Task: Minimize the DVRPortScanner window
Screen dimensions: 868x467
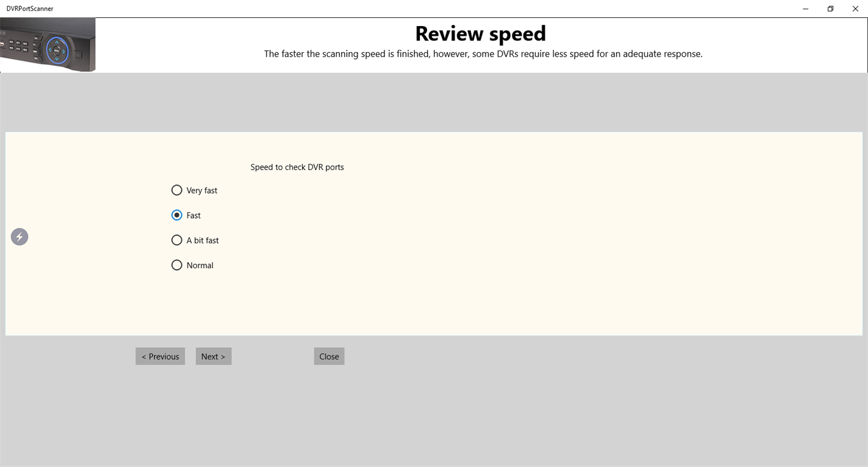Action: [x=805, y=9]
